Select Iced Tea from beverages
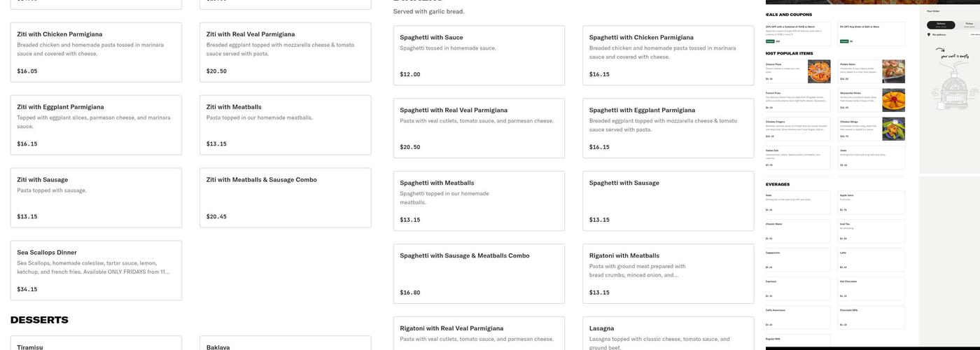The height and width of the screenshot is (350, 980). tap(871, 231)
